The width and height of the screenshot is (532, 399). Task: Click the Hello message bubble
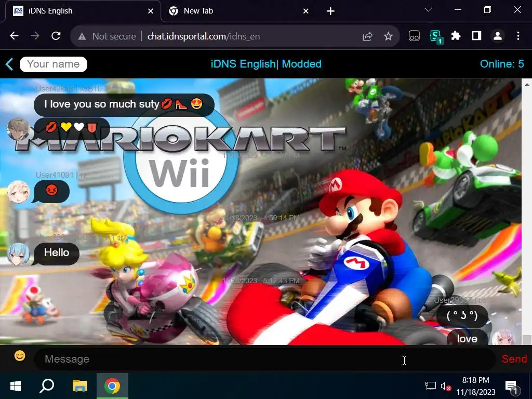coord(56,253)
